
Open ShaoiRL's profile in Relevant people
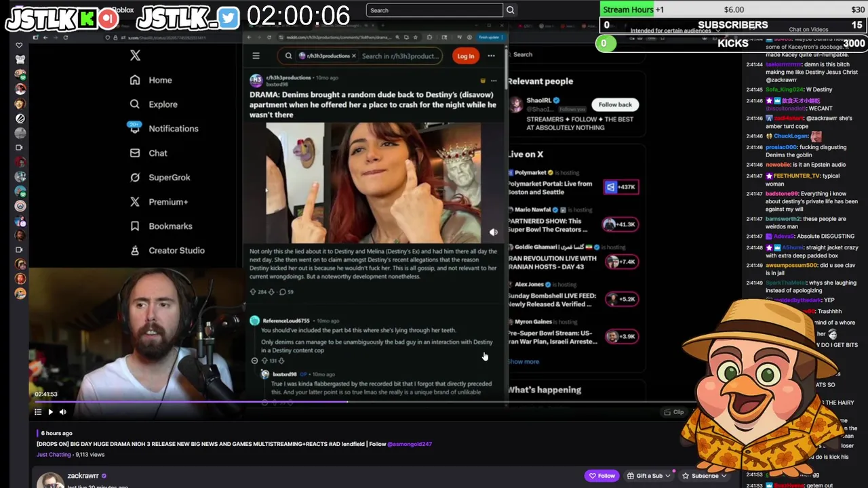[539, 100]
